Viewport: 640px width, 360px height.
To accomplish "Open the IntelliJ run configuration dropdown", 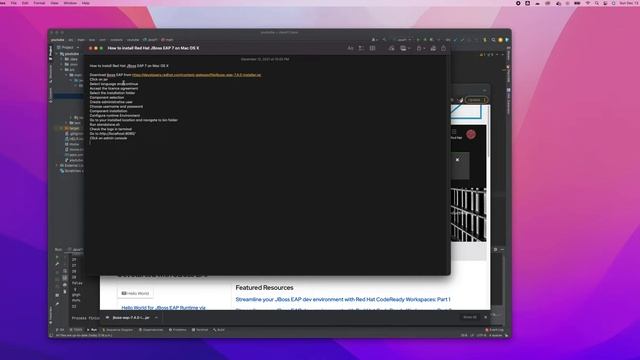I will pos(403,40).
